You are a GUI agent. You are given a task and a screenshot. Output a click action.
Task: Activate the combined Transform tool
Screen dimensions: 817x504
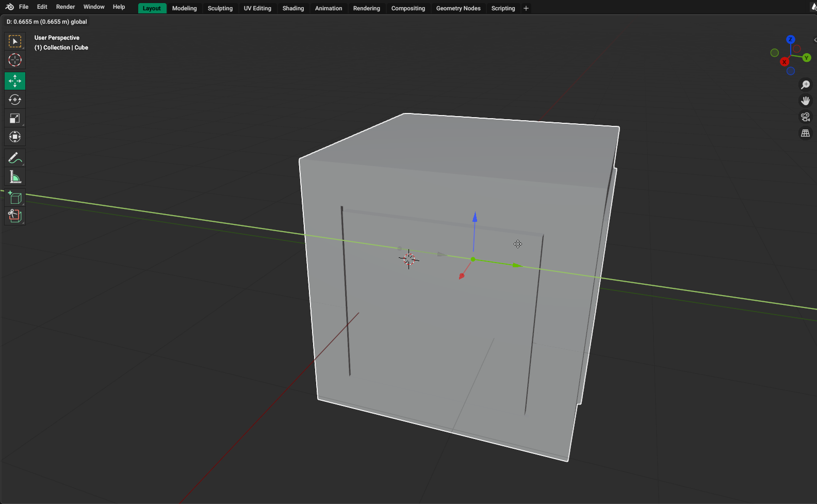[x=15, y=137]
